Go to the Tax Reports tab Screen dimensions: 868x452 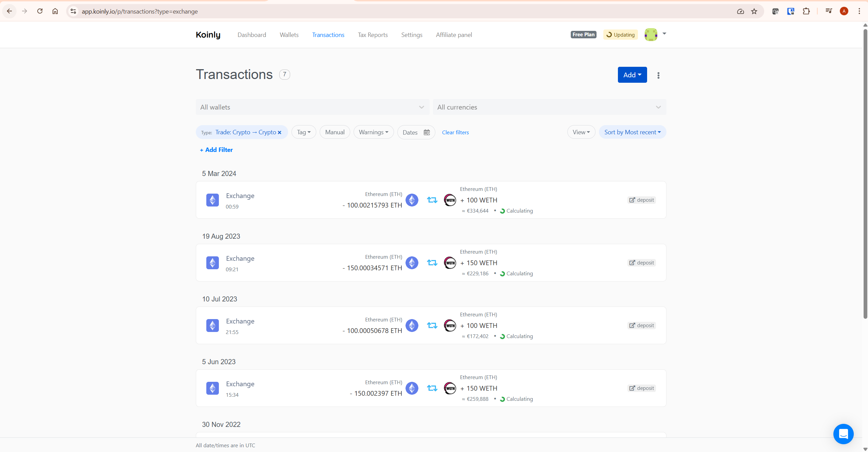373,35
